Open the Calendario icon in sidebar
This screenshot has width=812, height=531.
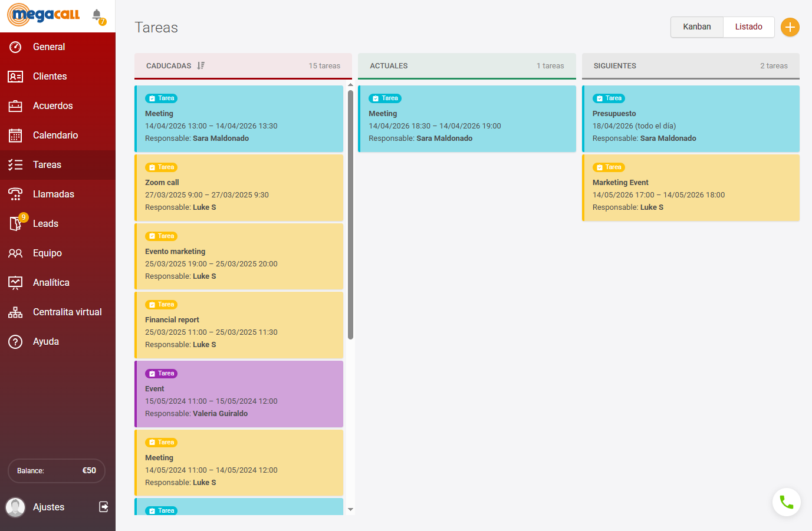15,135
